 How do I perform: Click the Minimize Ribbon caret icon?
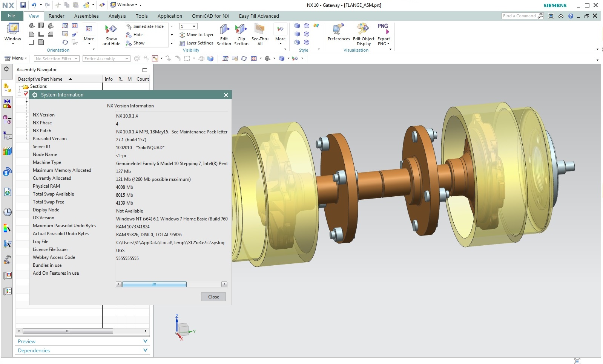(561, 16)
